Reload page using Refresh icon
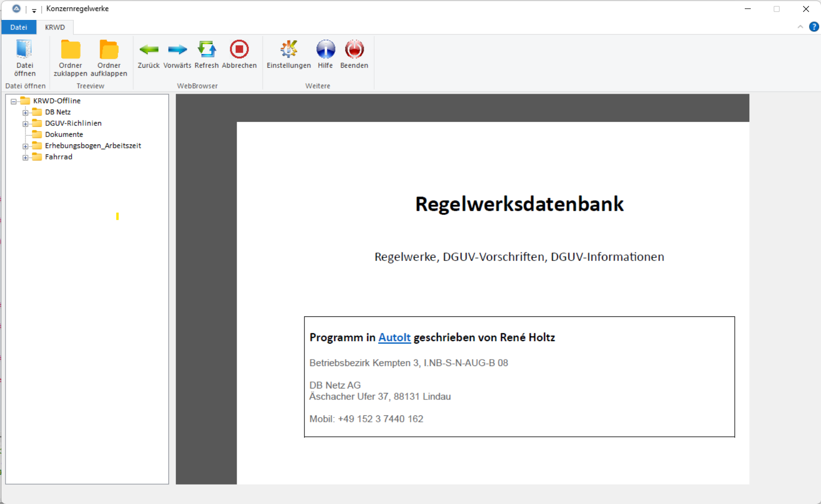Viewport: 821px width, 504px height. 206,49
